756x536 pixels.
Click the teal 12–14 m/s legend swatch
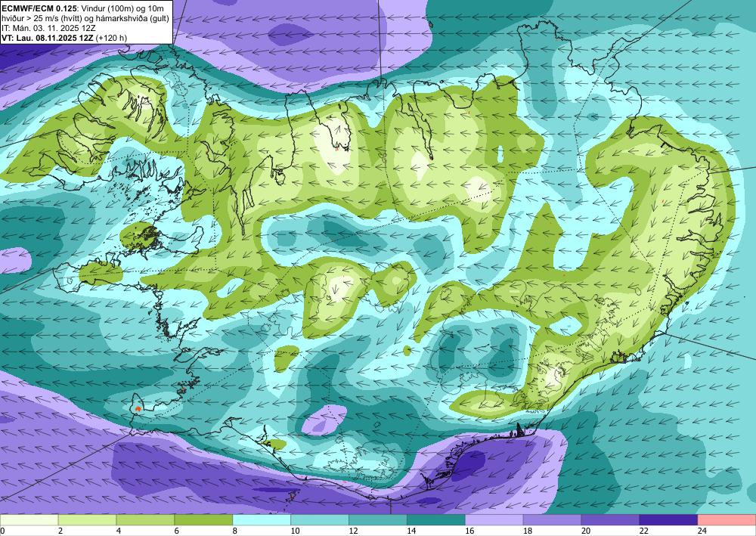coord(378,519)
